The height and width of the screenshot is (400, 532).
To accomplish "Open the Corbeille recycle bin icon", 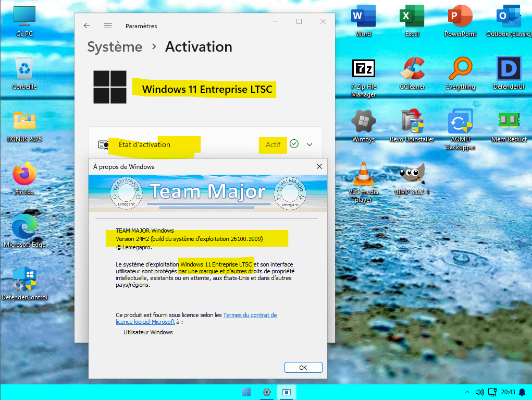I will point(24,74).
